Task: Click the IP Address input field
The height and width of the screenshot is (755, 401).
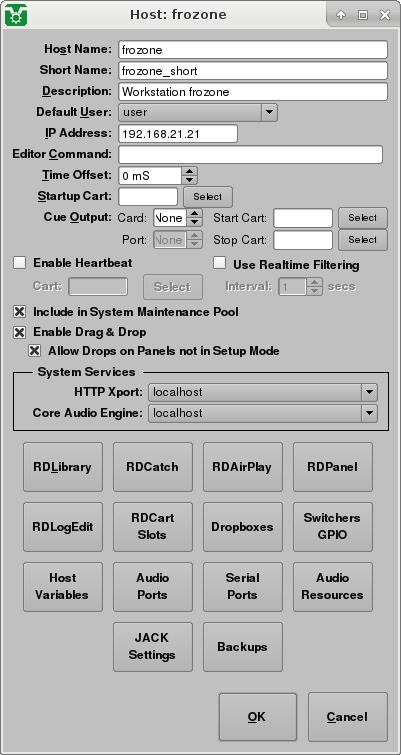Action: pos(178,133)
